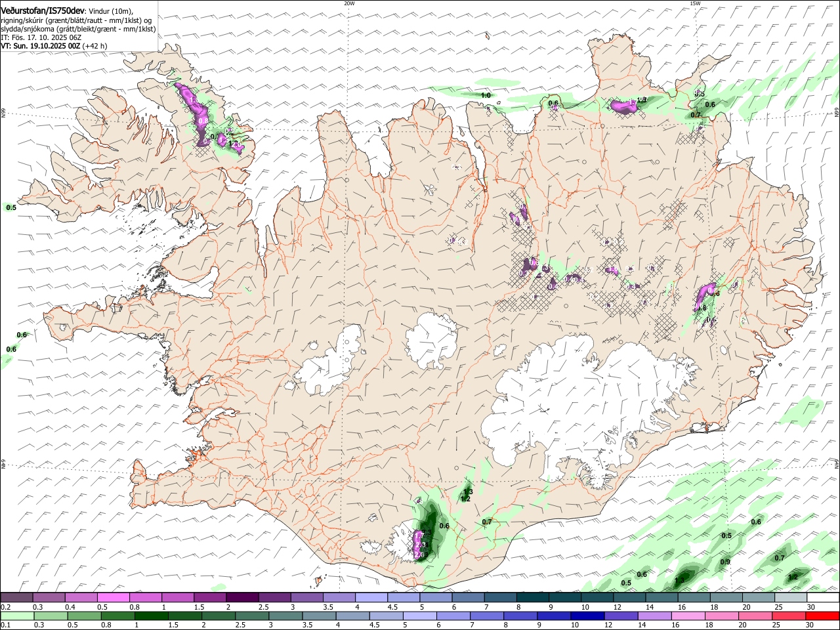The height and width of the screenshot is (630, 840).
Task: Click dark green rain swatch labeled 1
Action: (x=150, y=616)
